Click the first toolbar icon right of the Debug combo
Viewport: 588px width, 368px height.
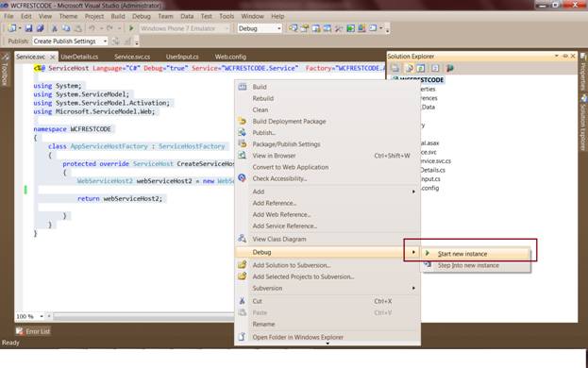click(293, 28)
